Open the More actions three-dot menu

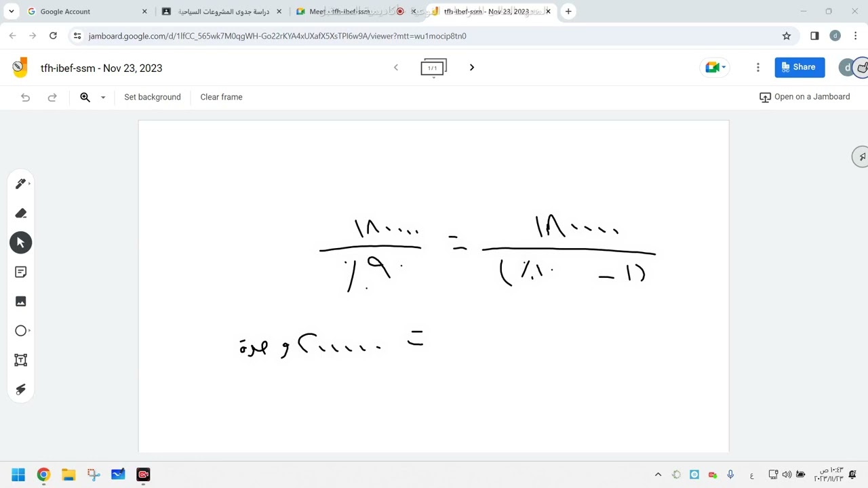pos(758,67)
